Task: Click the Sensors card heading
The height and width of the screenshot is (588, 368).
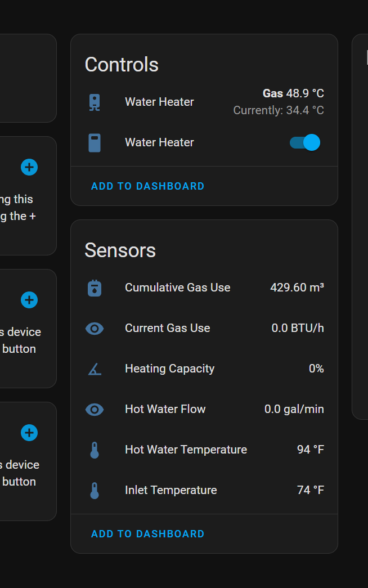Action: (120, 250)
